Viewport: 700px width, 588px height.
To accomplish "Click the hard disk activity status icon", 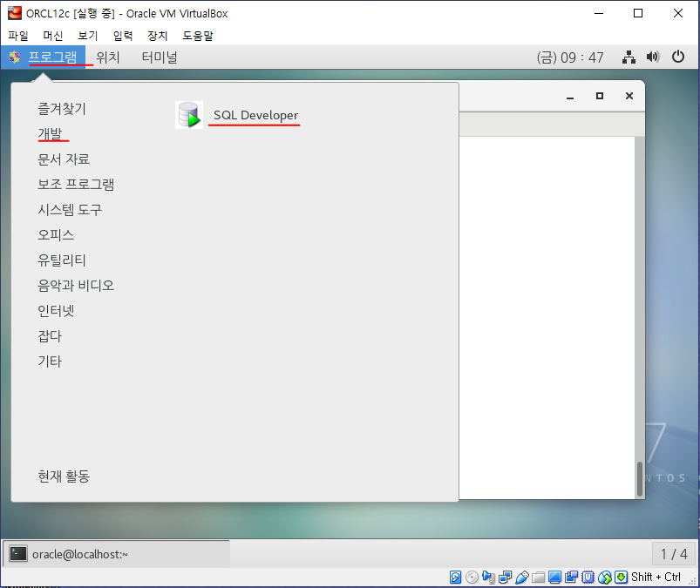I will pos(455,578).
